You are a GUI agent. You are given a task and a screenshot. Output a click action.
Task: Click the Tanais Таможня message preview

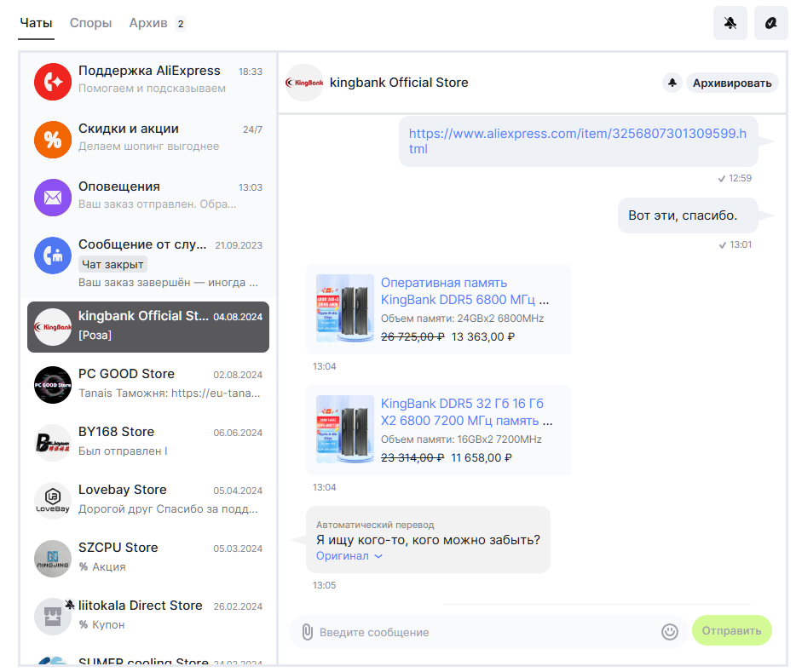pos(169,393)
